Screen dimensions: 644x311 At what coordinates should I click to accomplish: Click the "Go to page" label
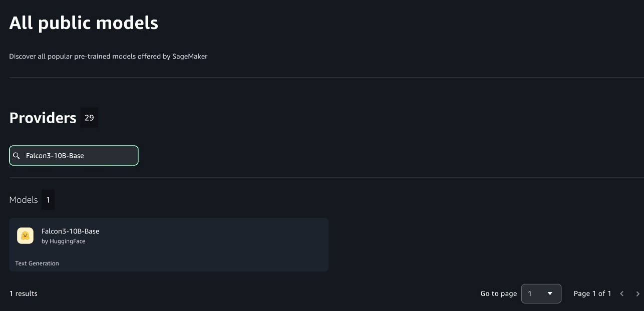498,293
